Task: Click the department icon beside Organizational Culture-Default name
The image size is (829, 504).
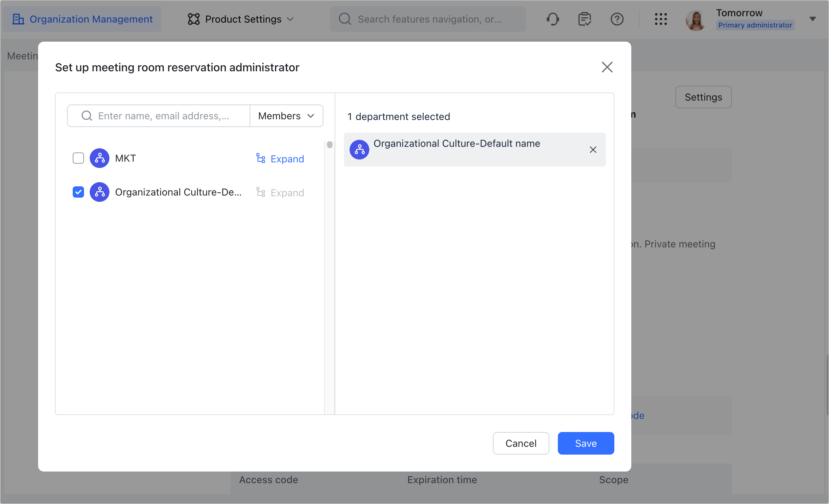Action: click(359, 149)
